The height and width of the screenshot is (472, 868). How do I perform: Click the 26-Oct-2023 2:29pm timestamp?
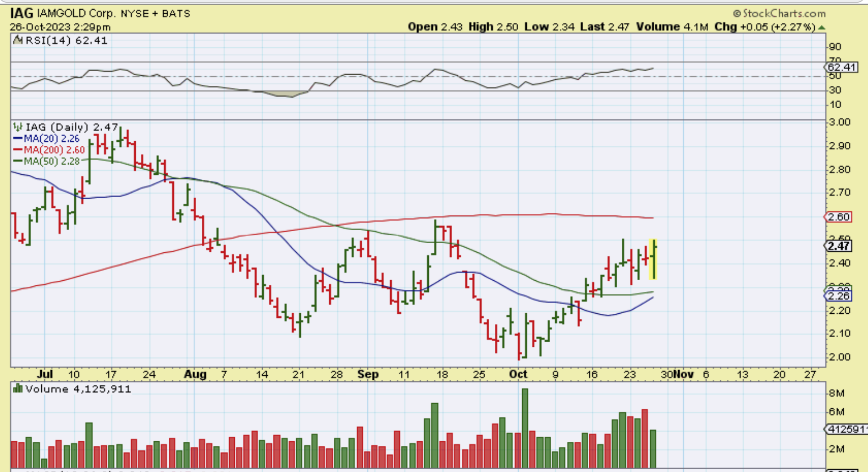[60, 27]
